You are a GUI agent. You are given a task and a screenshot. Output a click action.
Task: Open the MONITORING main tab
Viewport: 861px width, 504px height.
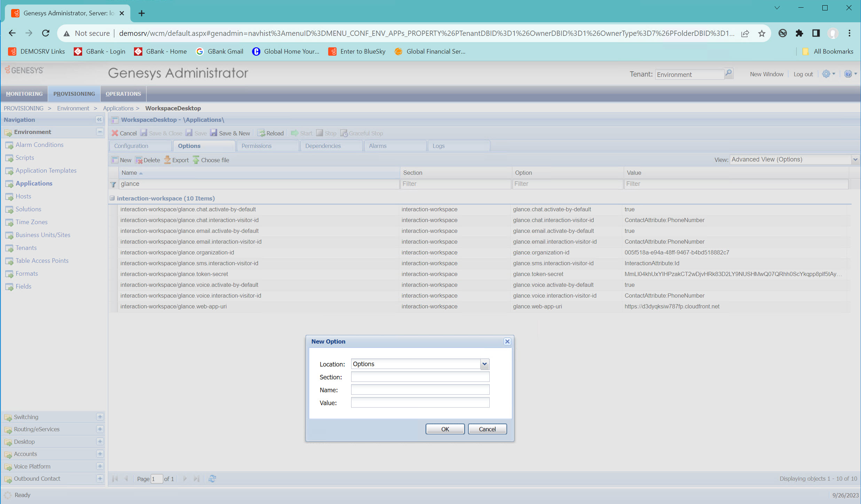24,94
